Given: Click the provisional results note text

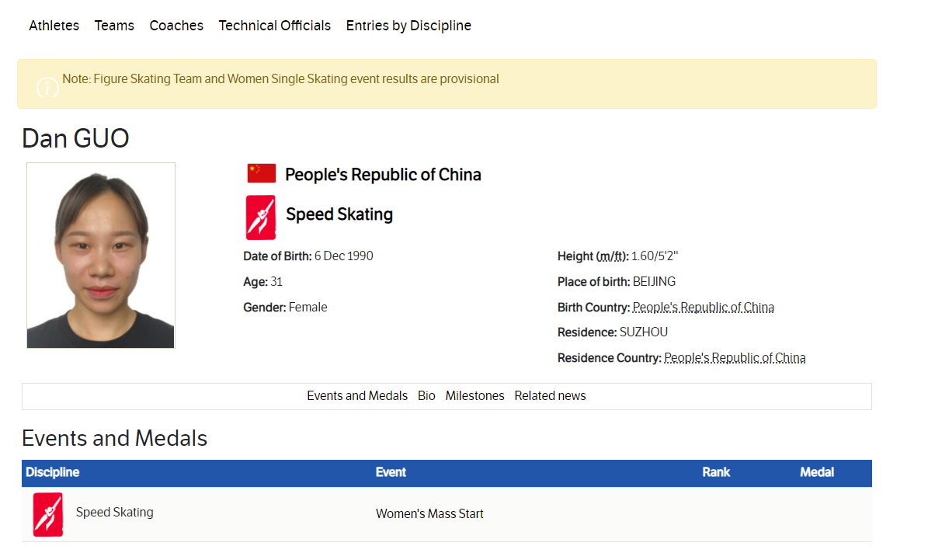Looking at the screenshot, I should tap(280, 79).
